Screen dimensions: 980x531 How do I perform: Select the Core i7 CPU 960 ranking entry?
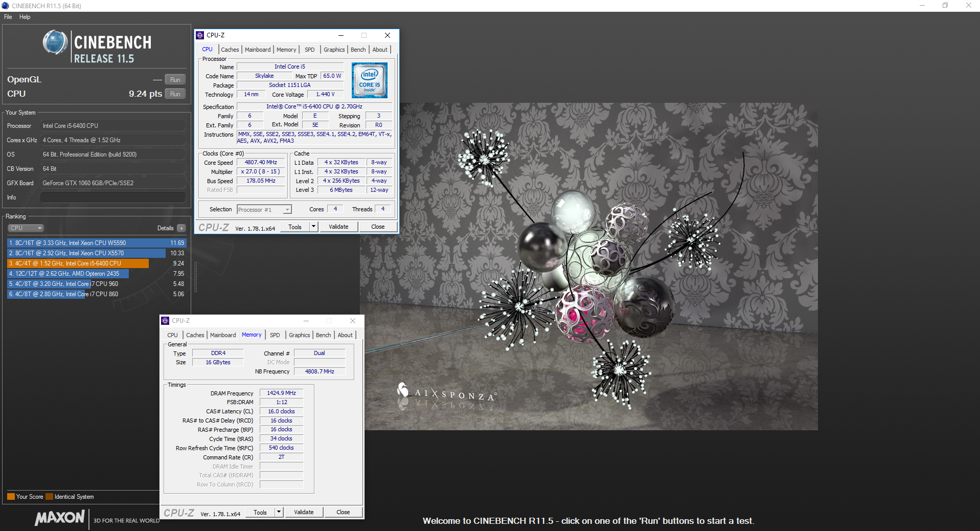(97, 284)
